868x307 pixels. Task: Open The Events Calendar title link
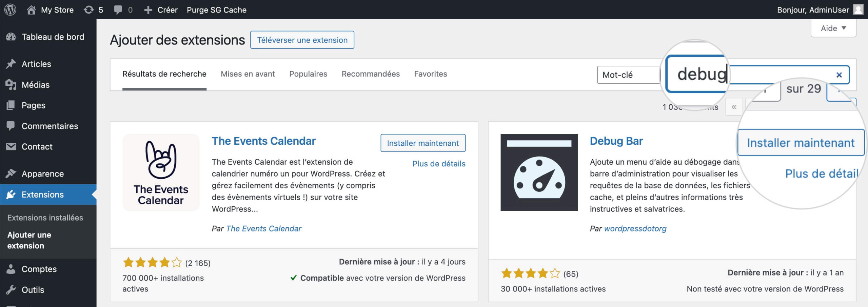coord(263,141)
